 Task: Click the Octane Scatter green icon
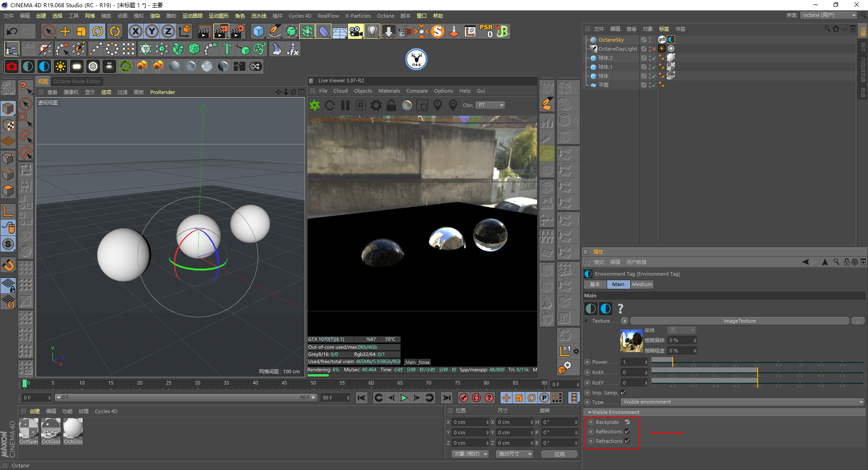coord(125,66)
